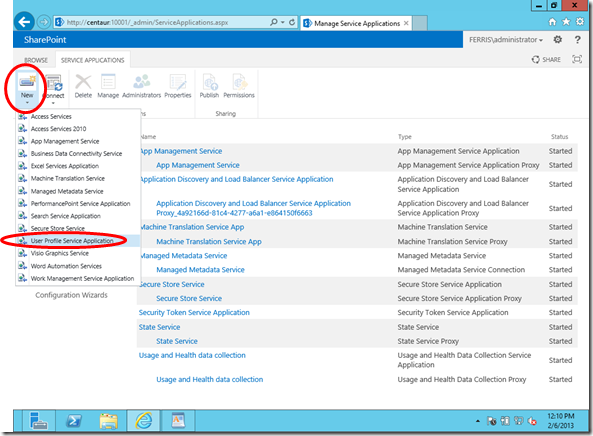Click the Share button
Image resolution: width=593 pixels, height=436 pixels.
pyautogui.click(x=546, y=59)
